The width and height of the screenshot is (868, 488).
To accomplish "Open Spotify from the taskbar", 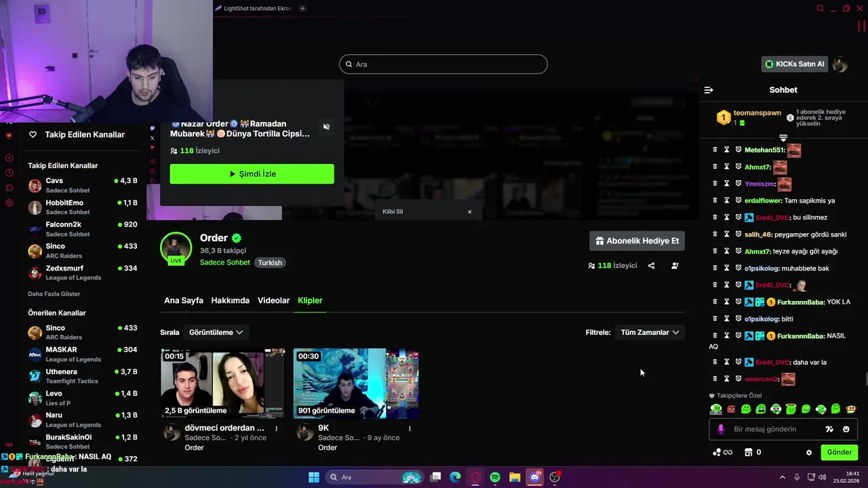I will [495, 477].
